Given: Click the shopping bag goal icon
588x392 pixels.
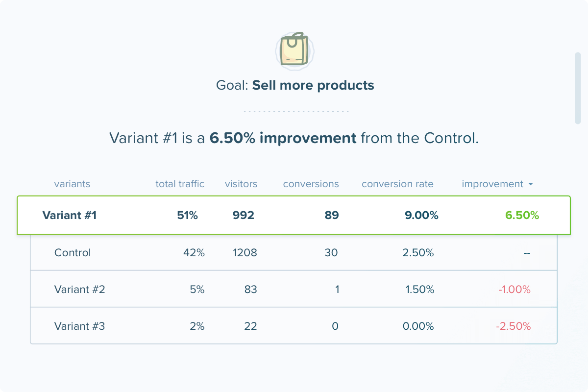Looking at the screenshot, I should [x=294, y=50].
